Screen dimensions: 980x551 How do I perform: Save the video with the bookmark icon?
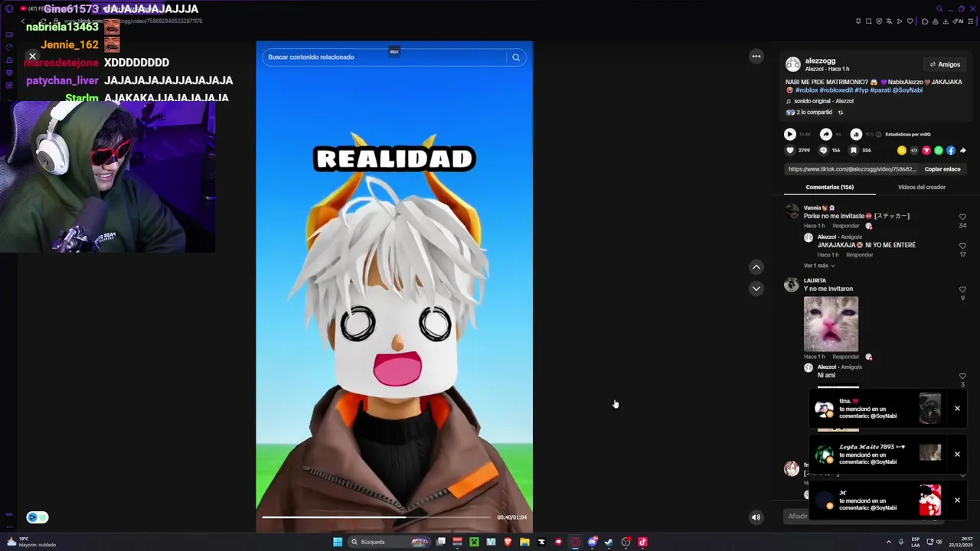[854, 150]
